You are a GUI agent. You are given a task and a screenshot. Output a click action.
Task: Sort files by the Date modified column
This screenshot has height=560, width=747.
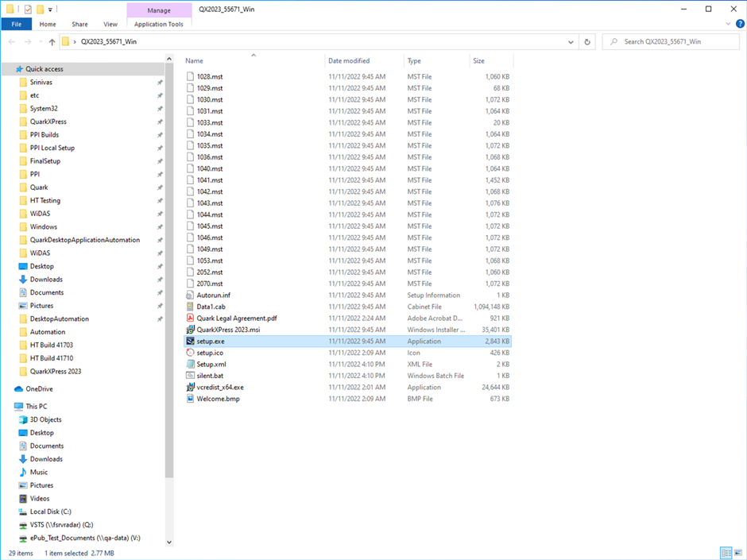349,60
